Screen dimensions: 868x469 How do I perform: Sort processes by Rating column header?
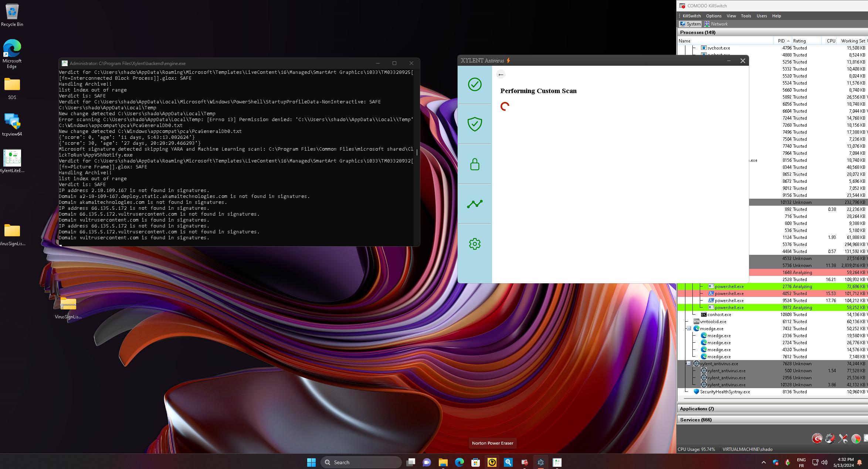799,41
